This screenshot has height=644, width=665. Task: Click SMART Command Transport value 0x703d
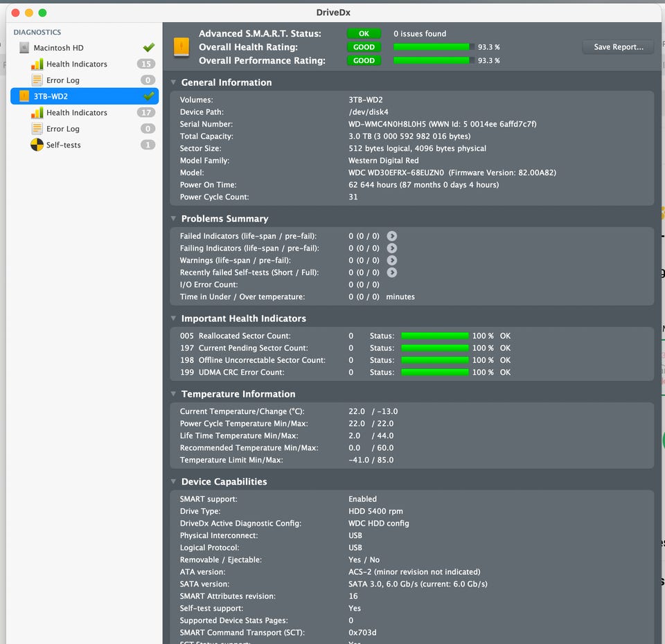point(362,632)
